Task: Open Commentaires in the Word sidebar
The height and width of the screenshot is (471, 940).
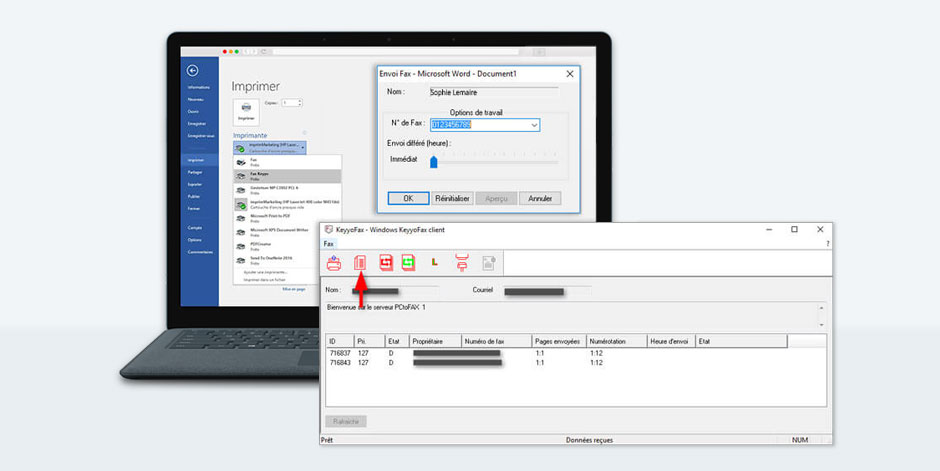Action: tap(200, 252)
